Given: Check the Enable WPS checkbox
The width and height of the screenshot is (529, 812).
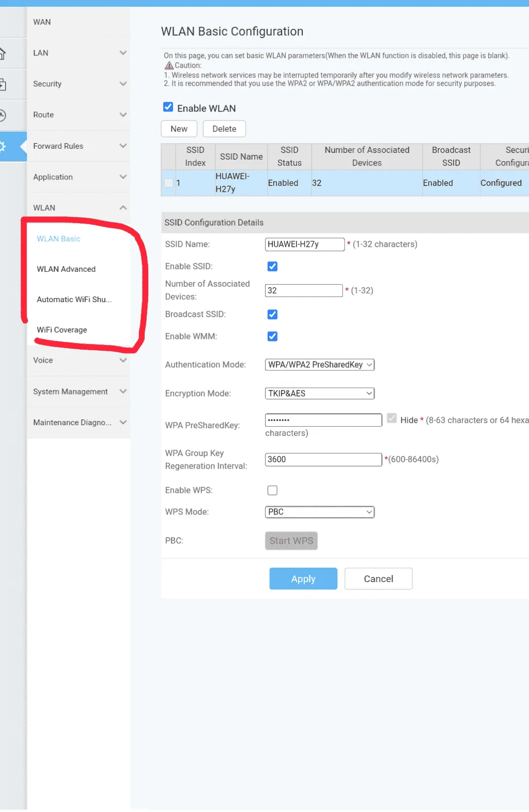Looking at the screenshot, I should 272,490.
